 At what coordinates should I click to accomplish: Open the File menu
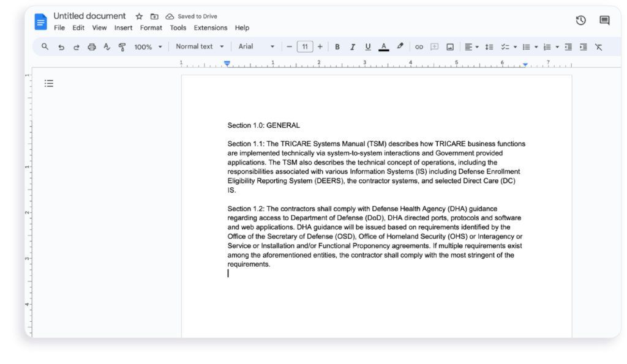tap(59, 28)
